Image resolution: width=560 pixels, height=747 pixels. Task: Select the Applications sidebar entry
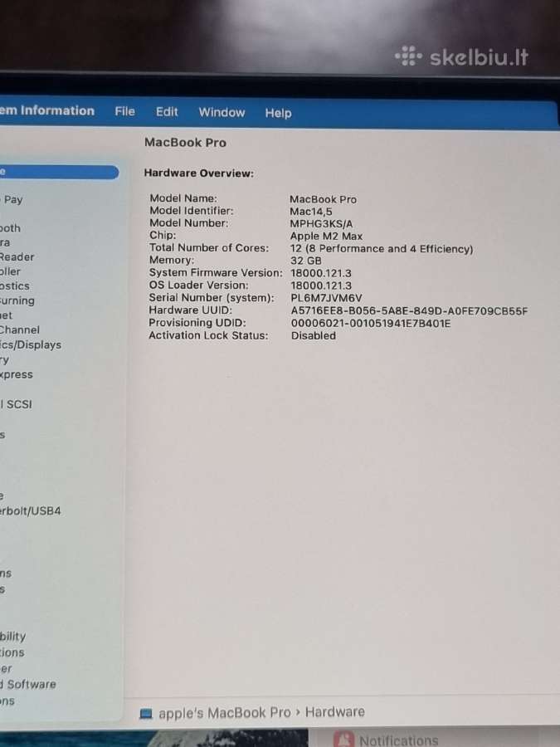[12, 652]
